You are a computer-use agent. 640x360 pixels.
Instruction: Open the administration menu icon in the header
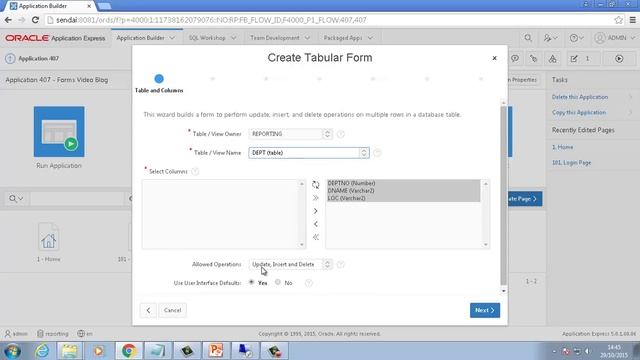pyautogui.click(x=550, y=38)
